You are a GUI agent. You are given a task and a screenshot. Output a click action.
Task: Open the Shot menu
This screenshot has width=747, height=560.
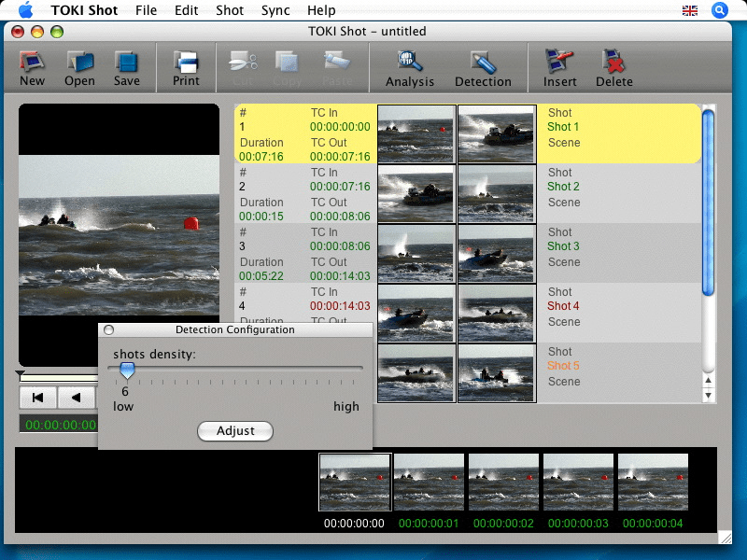coord(230,10)
